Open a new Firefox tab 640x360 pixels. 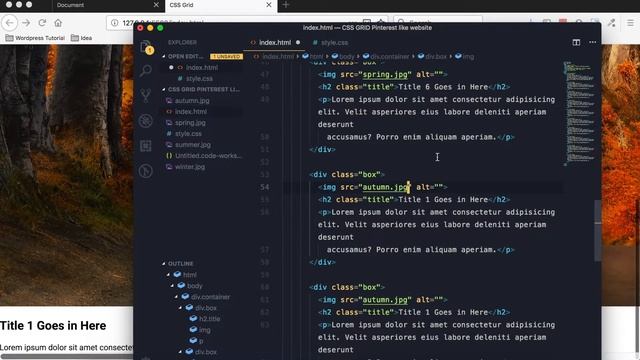286,5
